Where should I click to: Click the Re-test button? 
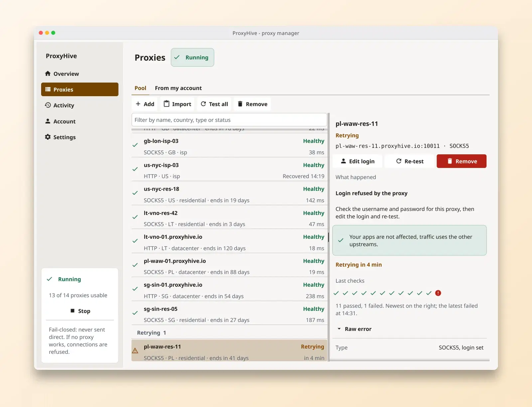410,161
